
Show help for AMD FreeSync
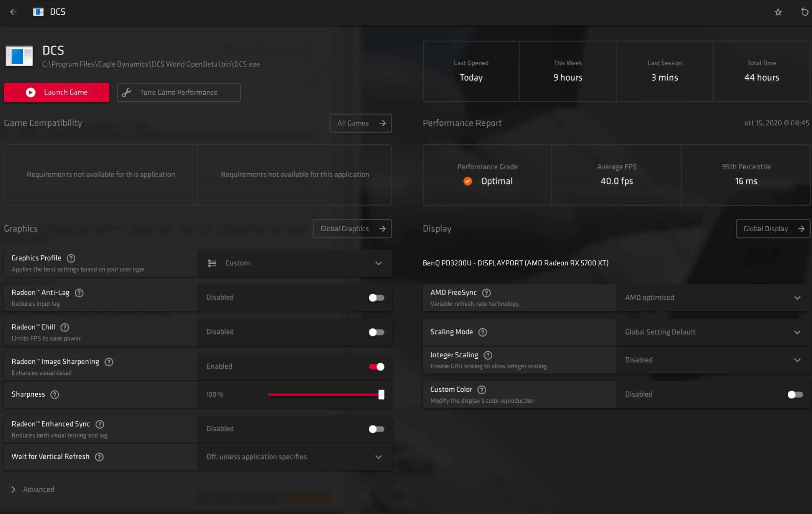486,293
